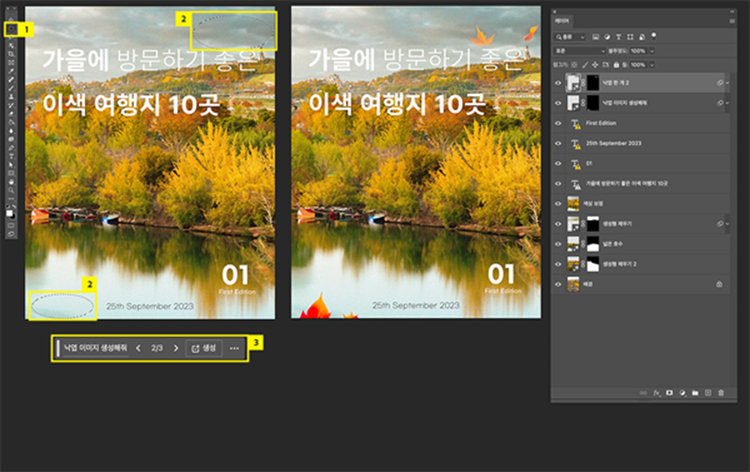The image size is (750, 472).
Task: Hide the 25th September 2023 layer
Action: click(x=558, y=143)
